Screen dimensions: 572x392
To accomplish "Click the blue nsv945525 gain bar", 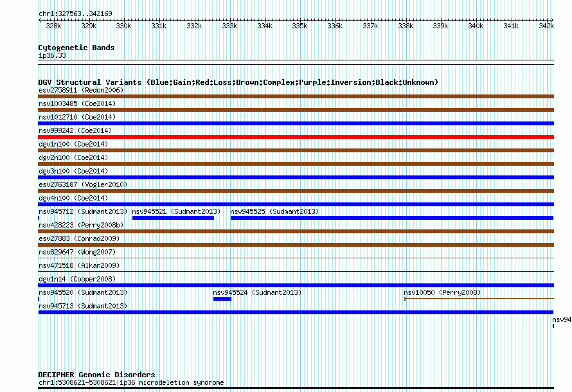I will point(392,218).
